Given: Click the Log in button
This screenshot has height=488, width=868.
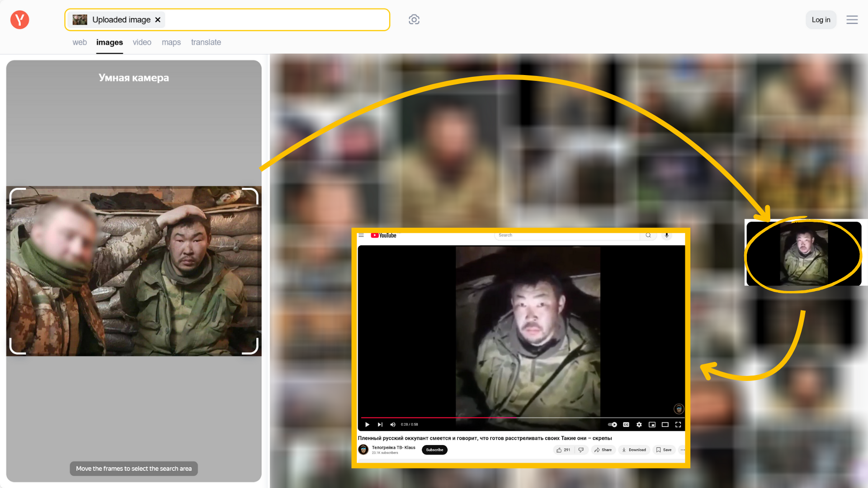Looking at the screenshot, I should (x=821, y=20).
